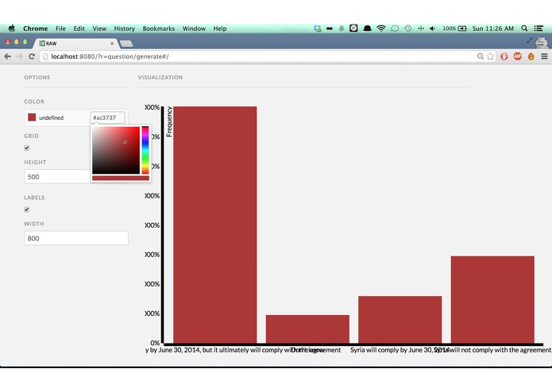
Task: Go forward to next page
Action: pos(19,56)
